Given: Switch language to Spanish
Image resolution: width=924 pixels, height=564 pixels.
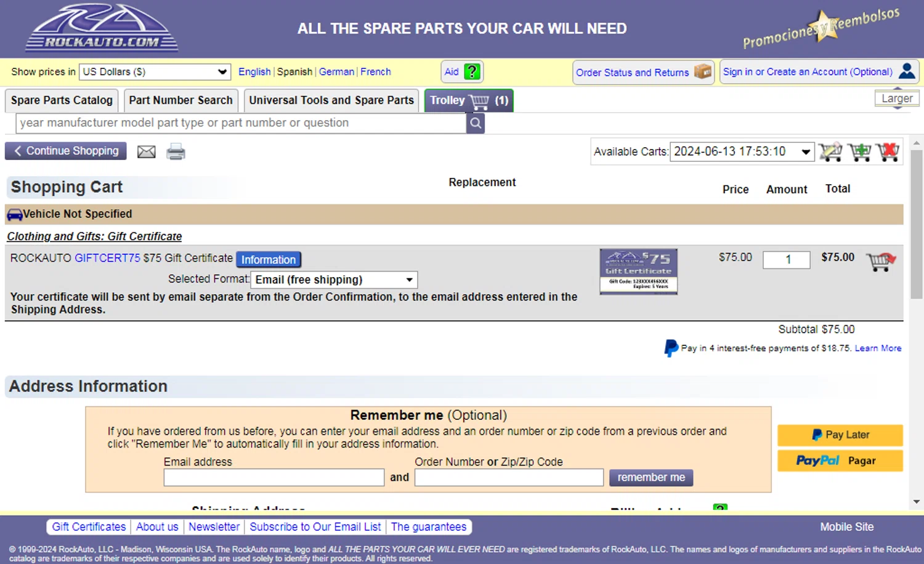Looking at the screenshot, I should point(294,72).
